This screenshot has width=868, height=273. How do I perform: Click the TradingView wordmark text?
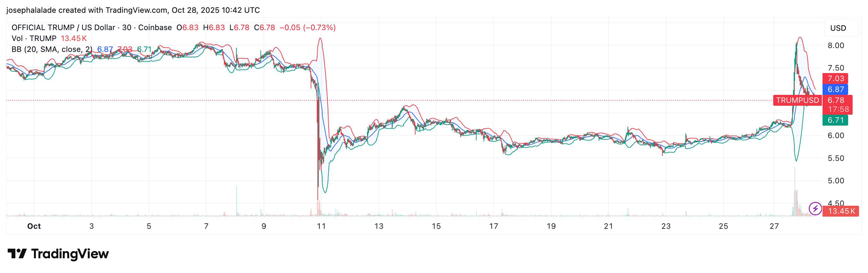coord(70,254)
